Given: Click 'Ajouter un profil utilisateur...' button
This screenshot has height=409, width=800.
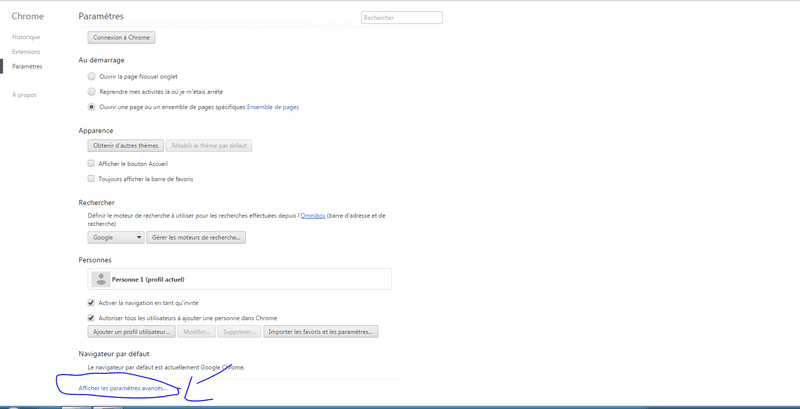Looking at the screenshot, I should 132,331.
